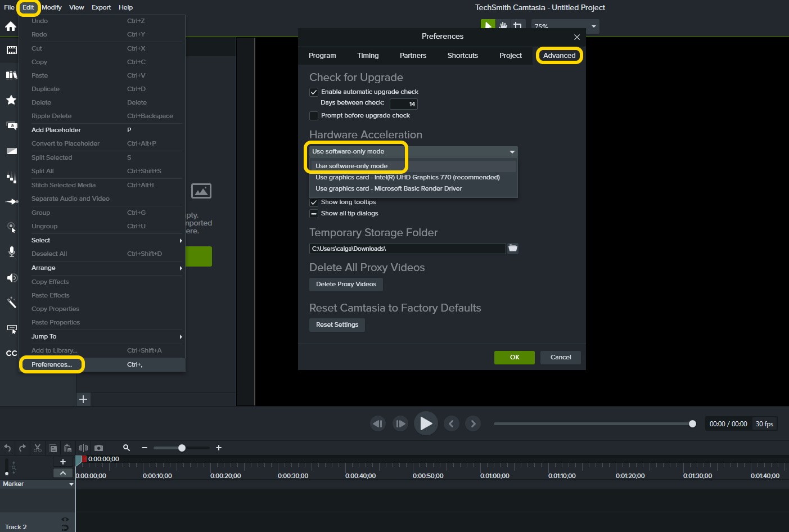The width and height of the screenshot is (789, 532).
Task: Choose Preferences from Edit menu
Action: coord(52,364)
